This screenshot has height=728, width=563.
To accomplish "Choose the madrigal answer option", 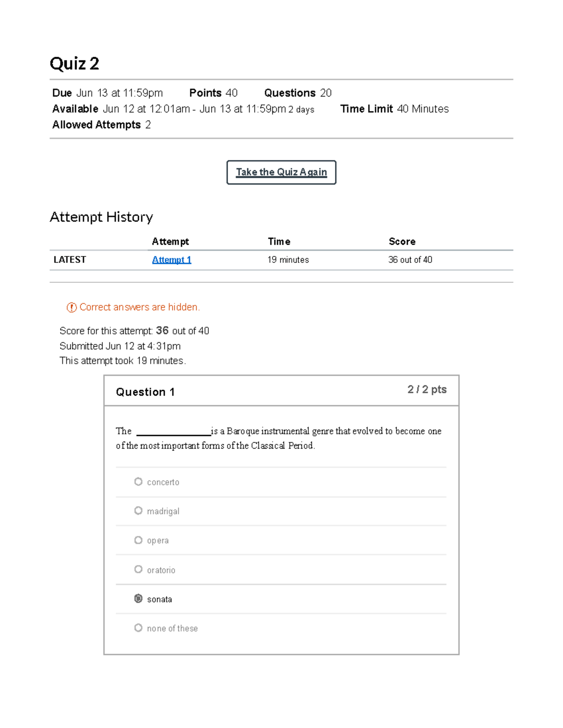I will (138, 510).
